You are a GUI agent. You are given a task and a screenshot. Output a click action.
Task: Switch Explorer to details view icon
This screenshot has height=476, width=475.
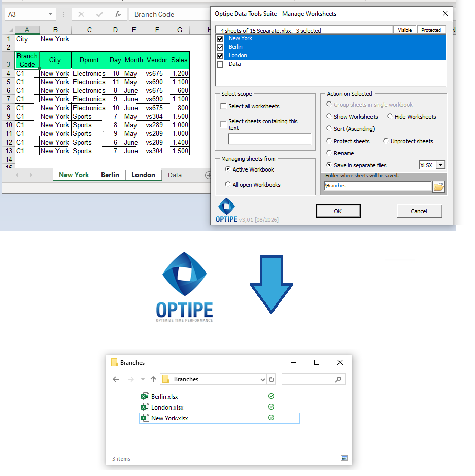(x=332, y=458)
